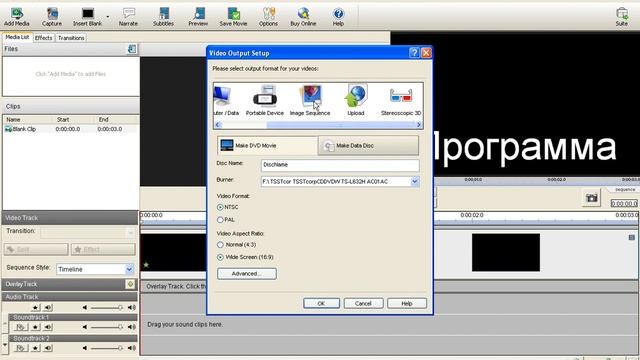The width and height of the screenshot is (640, 360).
Task: Click the Add Media toolbar icon
Action: tap(17, 17)
